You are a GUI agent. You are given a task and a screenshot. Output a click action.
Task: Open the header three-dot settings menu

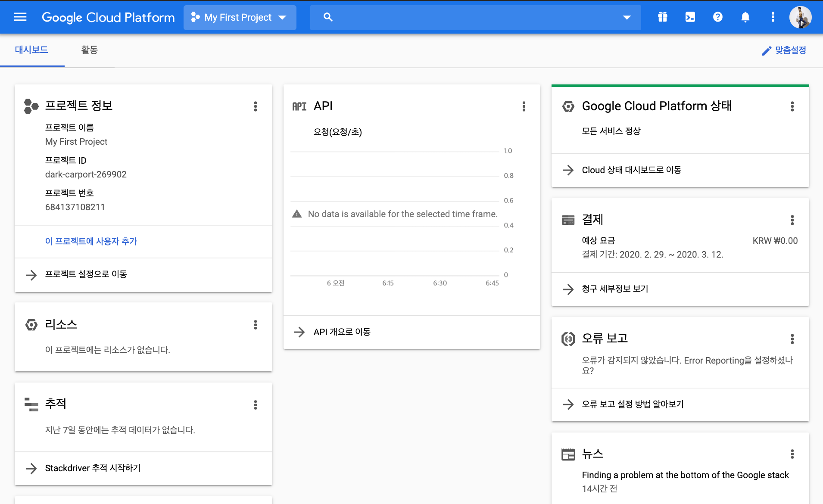click(x=773, y=17)
